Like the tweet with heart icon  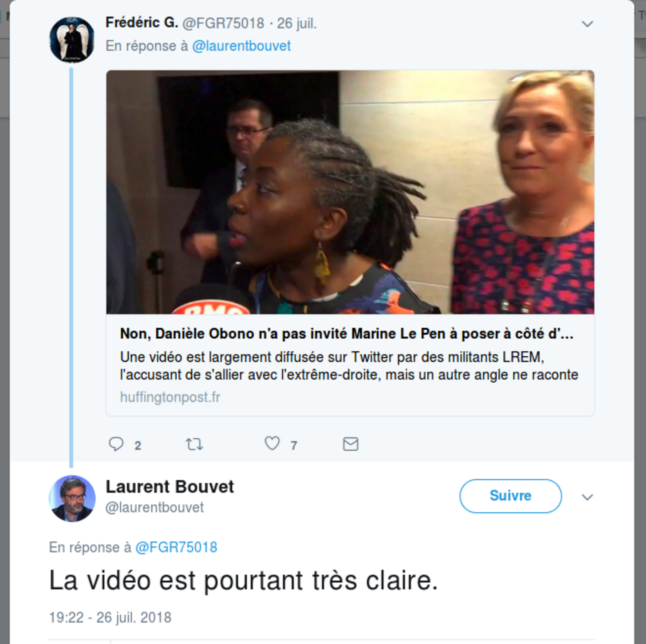(272, 444)
